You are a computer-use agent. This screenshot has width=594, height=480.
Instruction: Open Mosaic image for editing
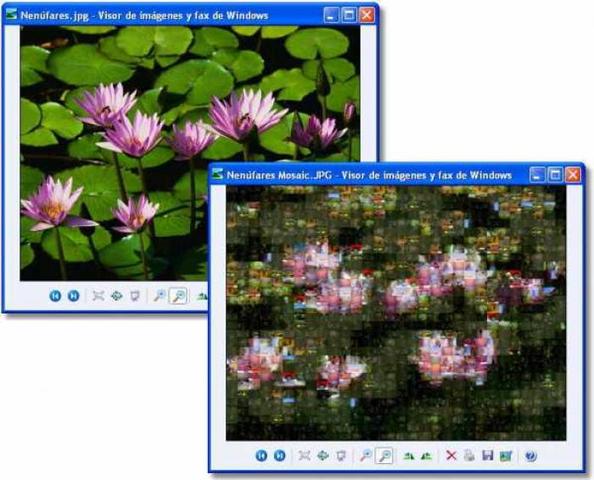[506, 456]
